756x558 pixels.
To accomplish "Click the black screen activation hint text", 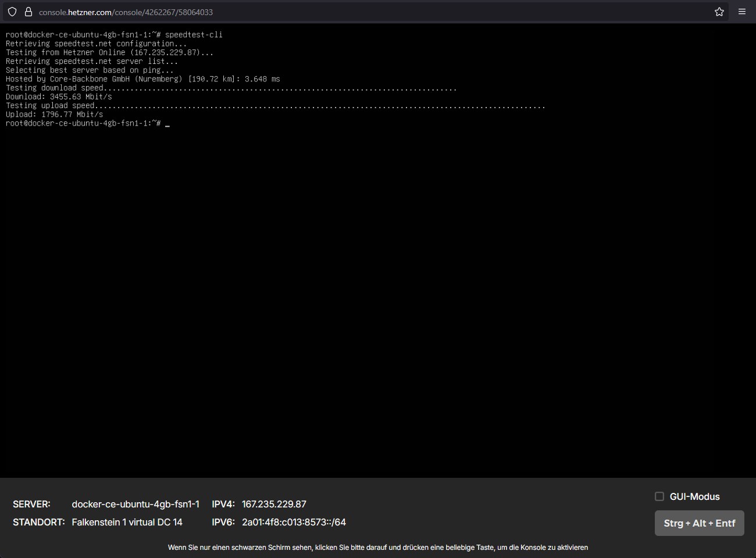I will tap(378, 548).
